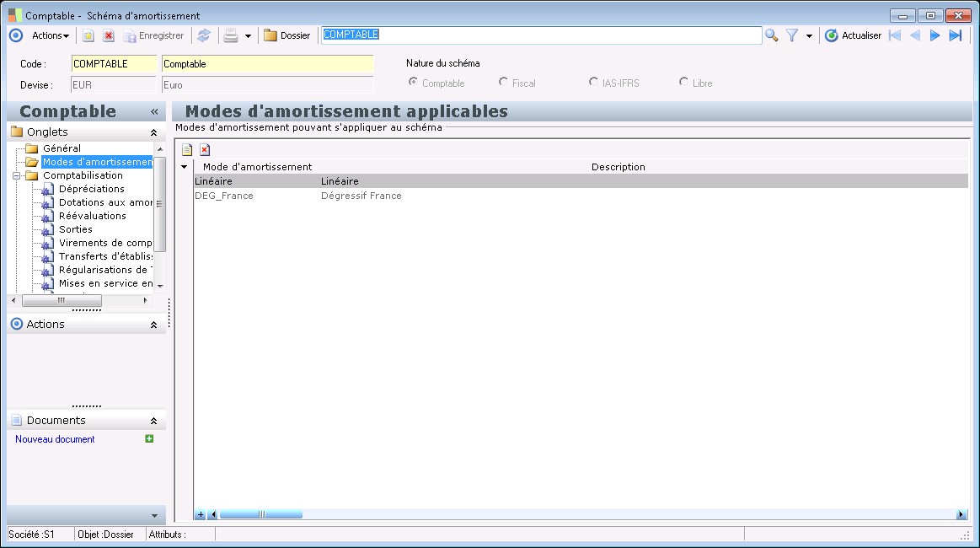Click the Objet :Dossier status entry

pos(105,535)
